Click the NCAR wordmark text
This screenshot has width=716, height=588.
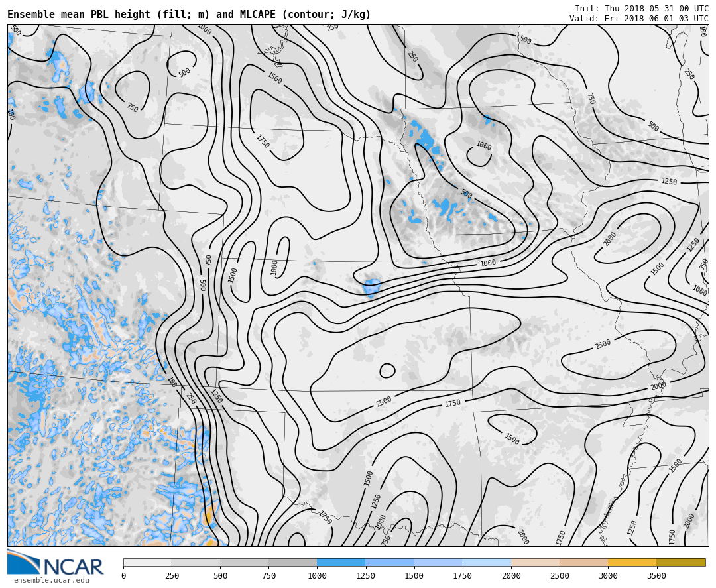coord(74,567)
